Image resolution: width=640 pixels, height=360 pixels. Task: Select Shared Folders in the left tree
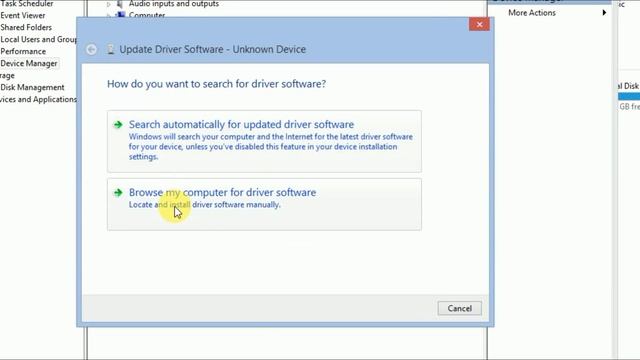26,27
